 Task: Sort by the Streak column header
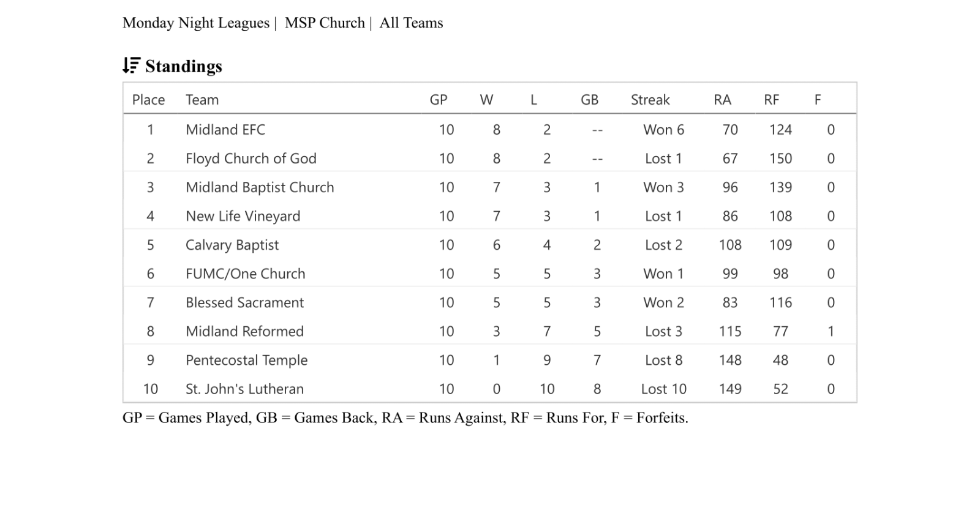pyautogui.click(x=650, y=100)
